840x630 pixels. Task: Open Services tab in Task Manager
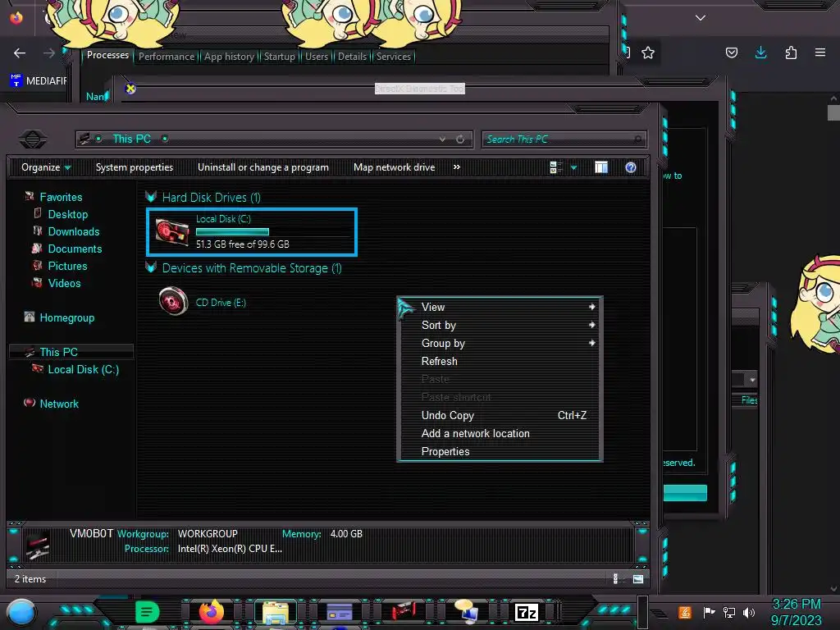393,57
